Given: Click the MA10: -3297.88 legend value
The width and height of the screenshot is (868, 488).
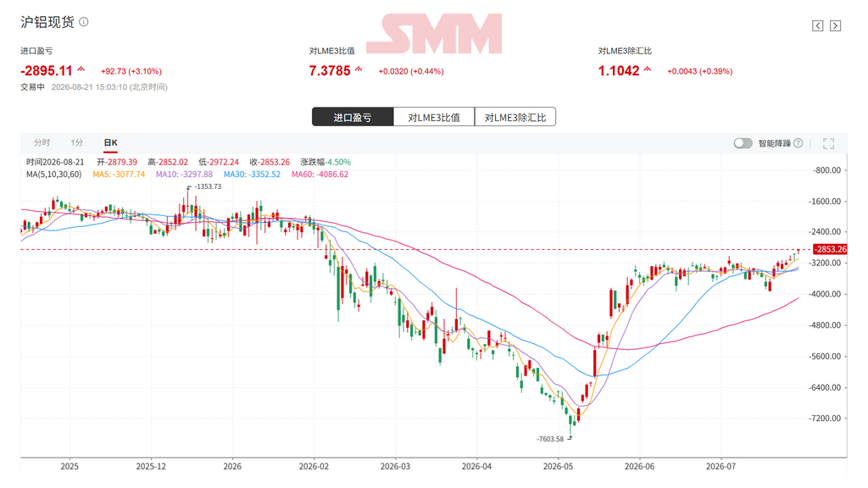Looking at the screenshot, I should pos(184,175).
